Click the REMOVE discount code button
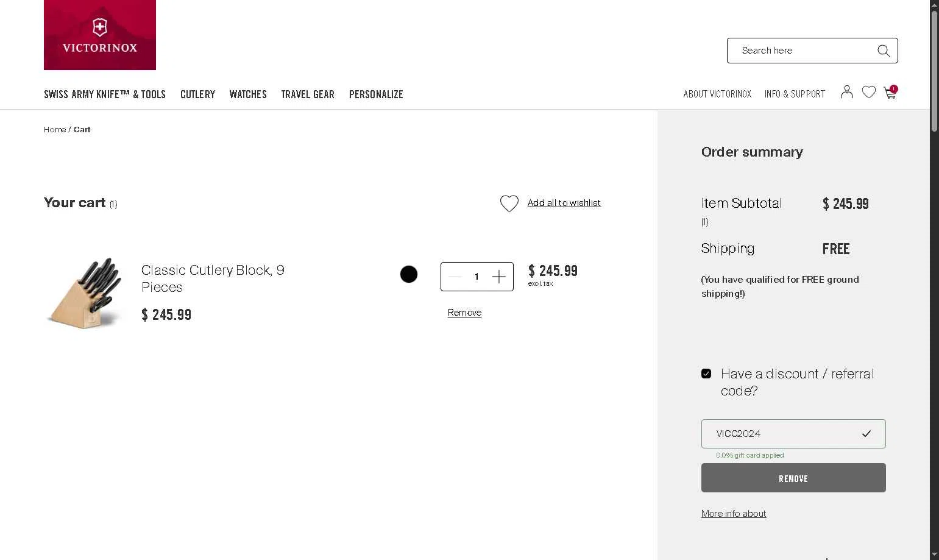The width and height of the screenshot is (939, 560). tap(793, 478)
